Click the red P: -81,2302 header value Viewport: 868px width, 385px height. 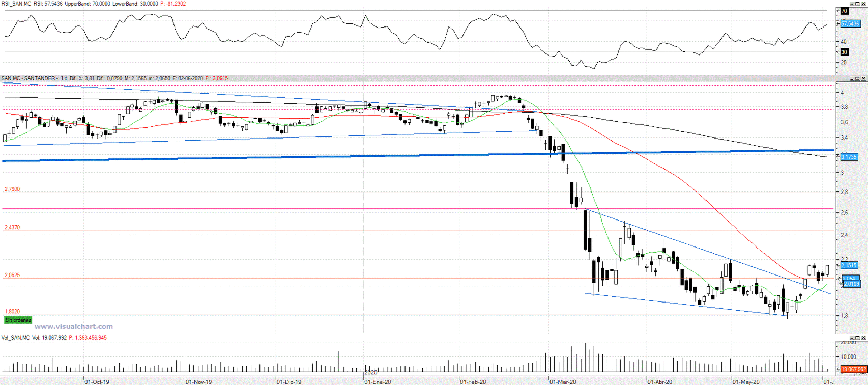point(173,4)
